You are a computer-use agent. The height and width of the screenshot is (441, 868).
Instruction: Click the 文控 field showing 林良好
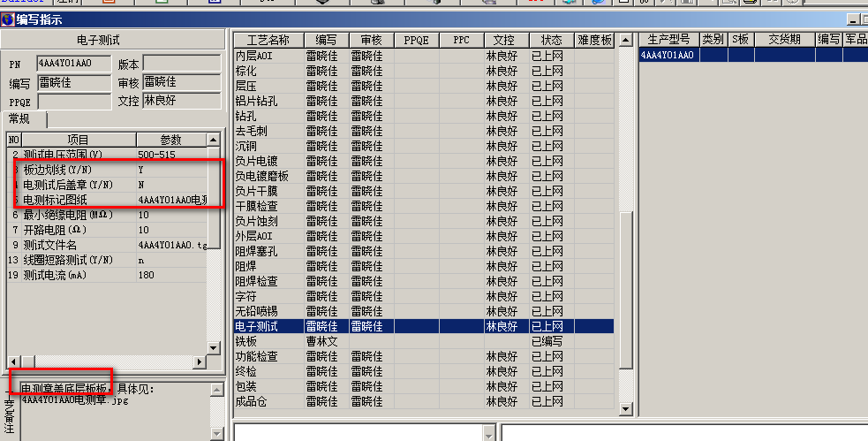(182, 100)
